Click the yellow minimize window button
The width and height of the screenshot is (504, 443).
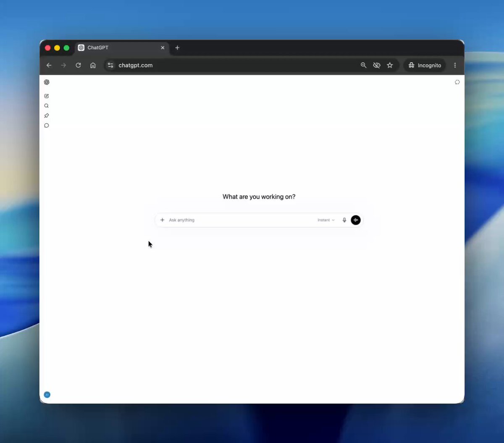pyautogui.click(x=57, y=48)
